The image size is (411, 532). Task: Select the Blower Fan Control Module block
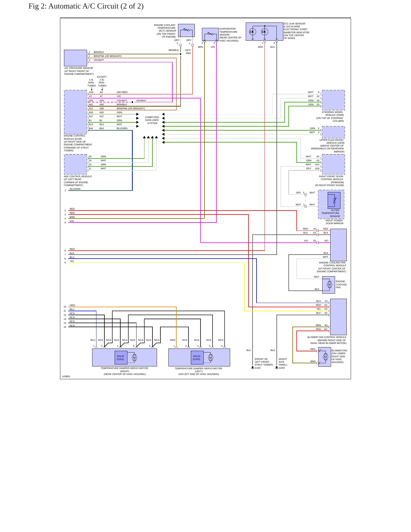(x=338, y=317)
